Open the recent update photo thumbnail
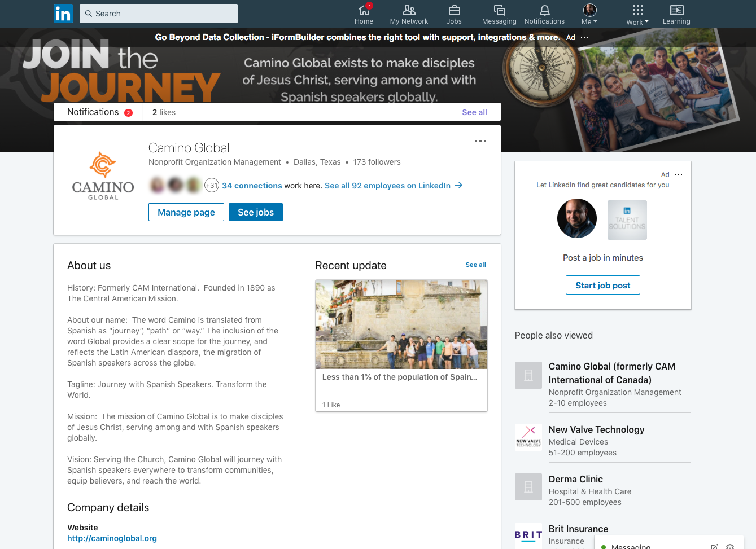756x549 pixels. coord(401,324)
